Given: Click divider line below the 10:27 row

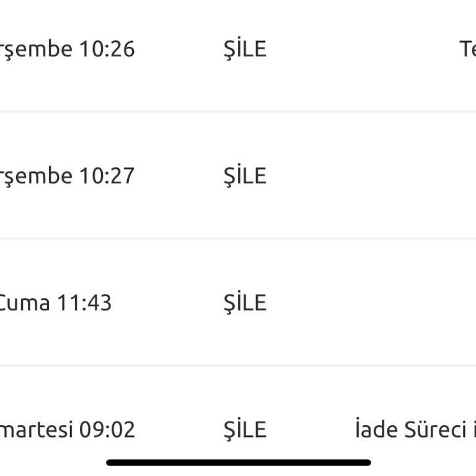Looking at the screenshot, I should (238, 239).
